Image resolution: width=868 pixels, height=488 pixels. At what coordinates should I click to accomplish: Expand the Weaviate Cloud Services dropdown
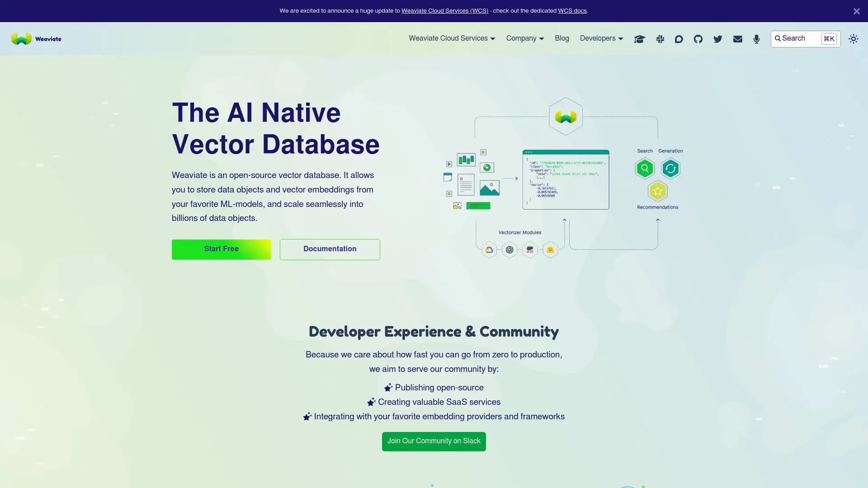point(452,38)
